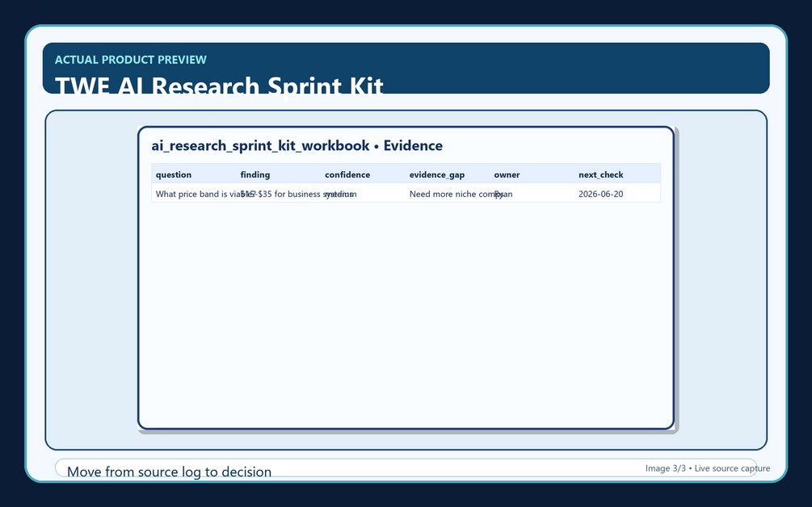This screenshot has width=812, height=507.
Task: Click 'Image 3/3 • Live source capture' text
Action: [708, 468]
